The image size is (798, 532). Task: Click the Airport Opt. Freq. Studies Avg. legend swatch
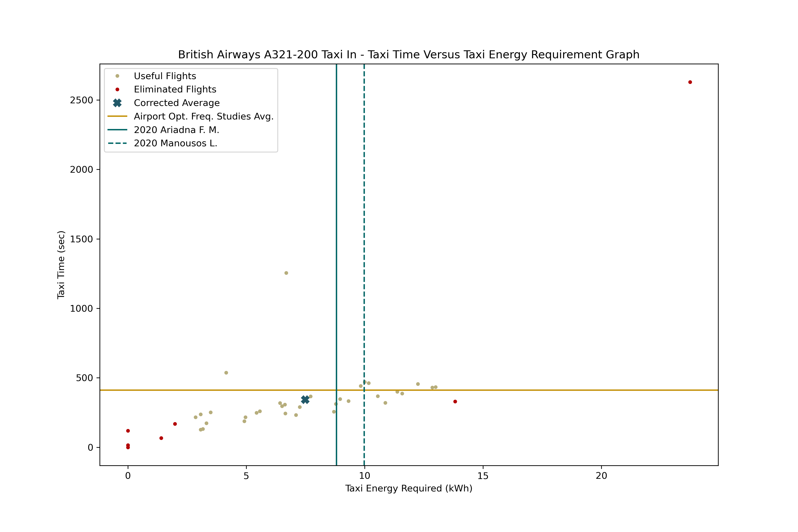tap(117, 116)
